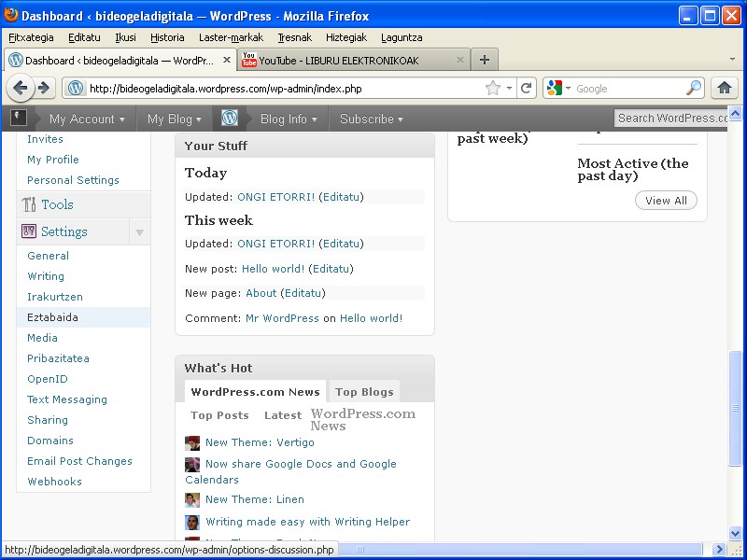Click author avatar beside Now share Google Docs

(x=192, y=464)
